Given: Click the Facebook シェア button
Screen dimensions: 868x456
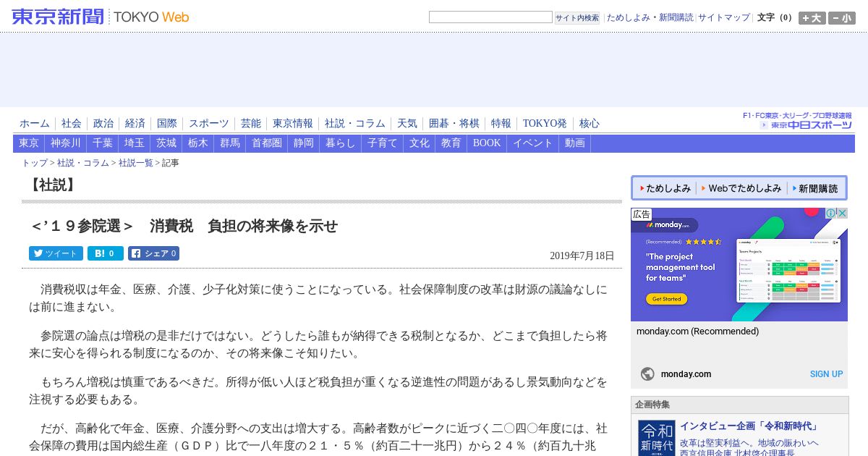Looking at the screenshot, I should coord(153,253).
